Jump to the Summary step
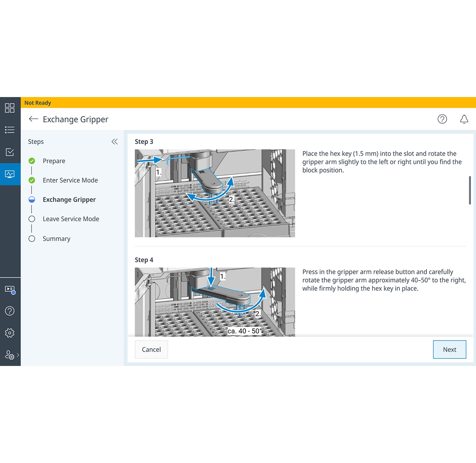The width and height of the screenshot is (476, 463). tap(56, 239)
